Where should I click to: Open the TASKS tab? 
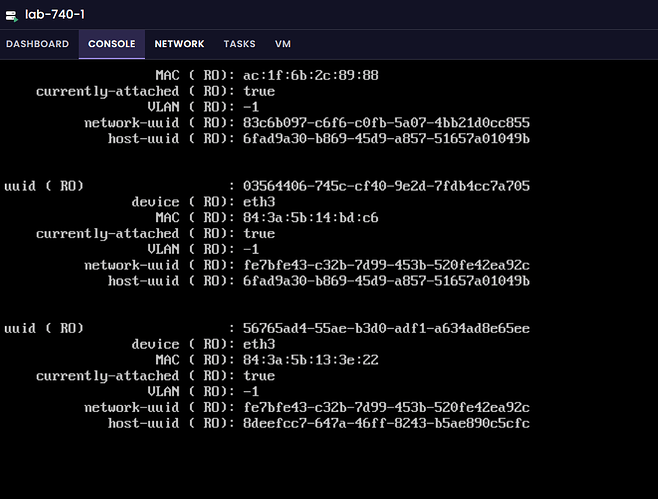(239, 44)
